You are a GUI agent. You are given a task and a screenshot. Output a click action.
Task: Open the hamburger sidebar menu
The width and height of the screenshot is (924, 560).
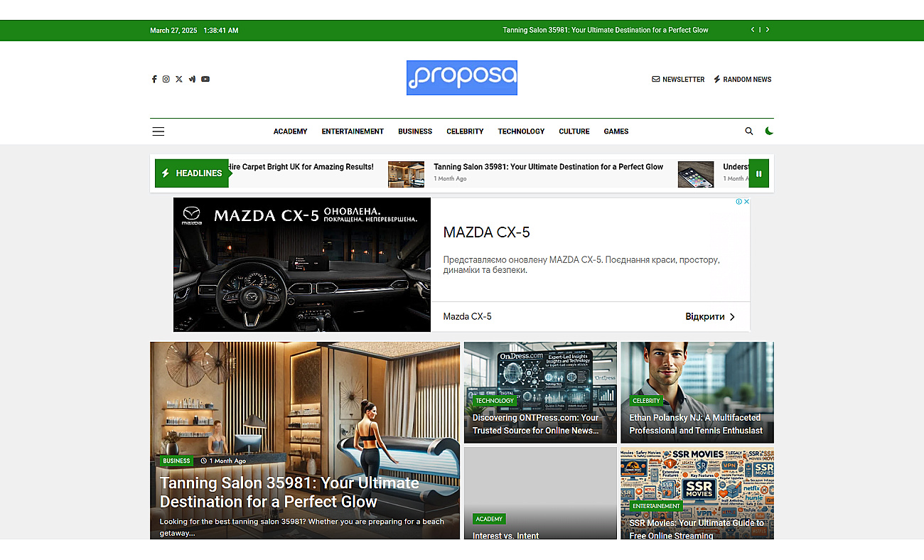click(158, 131)
